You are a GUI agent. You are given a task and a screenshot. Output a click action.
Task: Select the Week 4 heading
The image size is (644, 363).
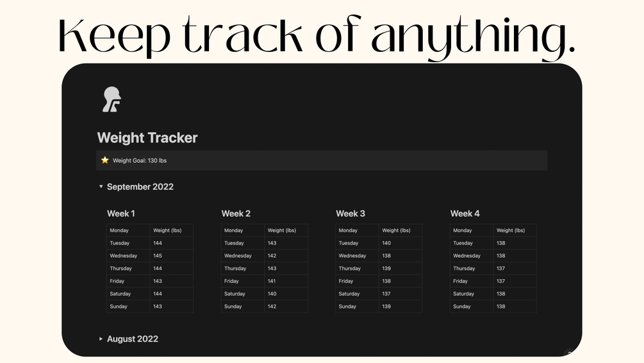tap(465, 214)
